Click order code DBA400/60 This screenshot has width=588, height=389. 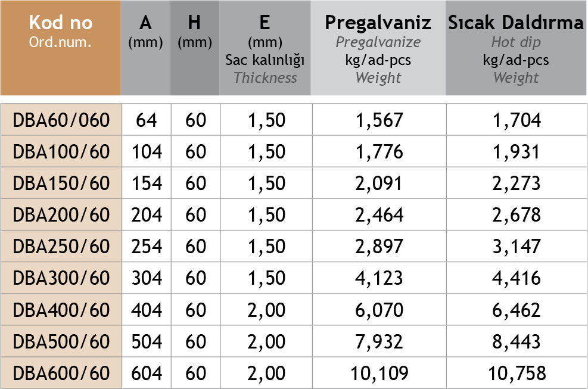point(61,310)
